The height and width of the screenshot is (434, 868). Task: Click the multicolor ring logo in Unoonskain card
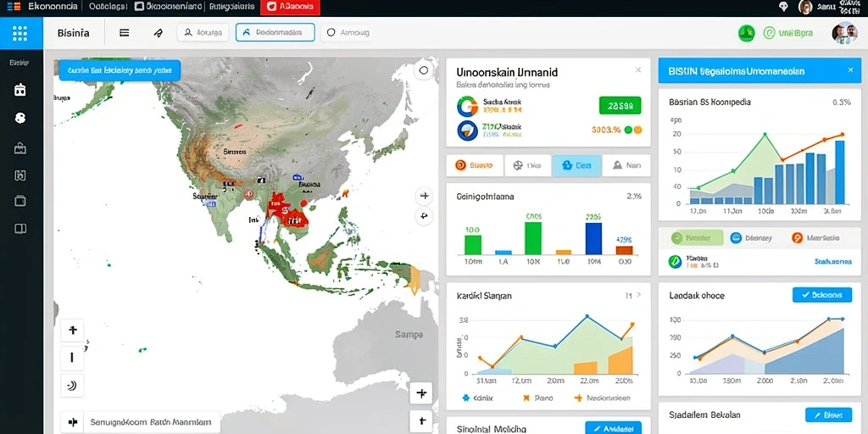pyautogui.click(x=467, y=106)
